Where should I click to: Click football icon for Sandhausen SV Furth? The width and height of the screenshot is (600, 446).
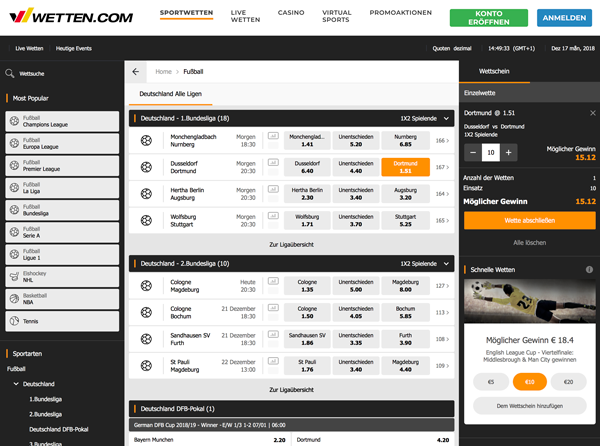click(x=146, y=339)
